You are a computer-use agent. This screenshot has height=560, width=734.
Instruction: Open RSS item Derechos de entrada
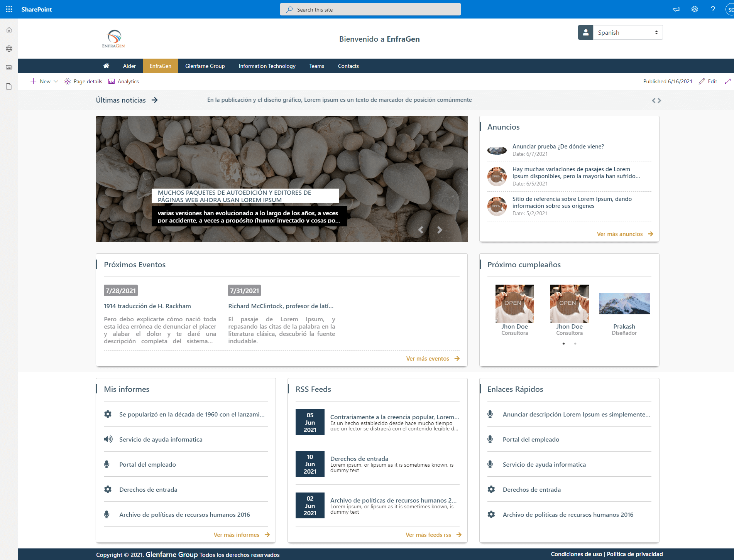pyautogui.click(x=359, y=459)
